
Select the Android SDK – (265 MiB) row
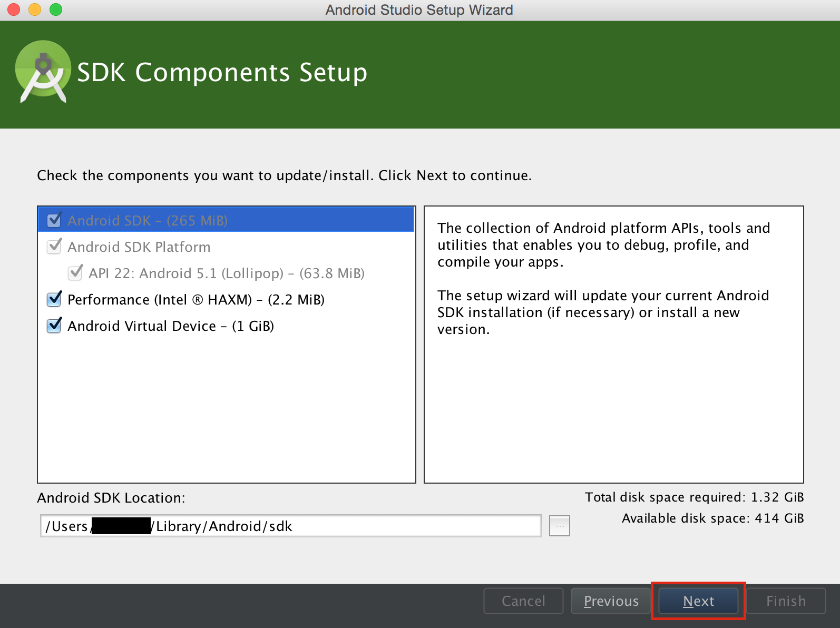point(227,220)
